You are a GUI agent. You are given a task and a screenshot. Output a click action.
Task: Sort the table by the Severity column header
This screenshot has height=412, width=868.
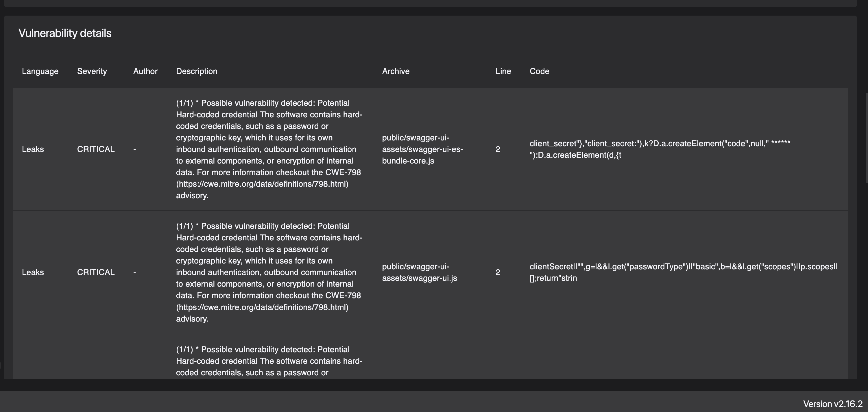tap(92, 71)
